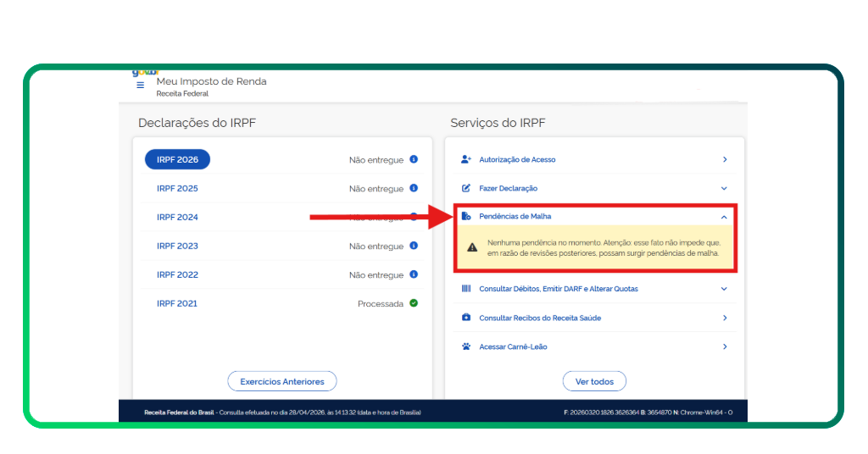Open Autorização de Acesso chevron arrow
Viewport: 868px width, 454px height.
725,159
